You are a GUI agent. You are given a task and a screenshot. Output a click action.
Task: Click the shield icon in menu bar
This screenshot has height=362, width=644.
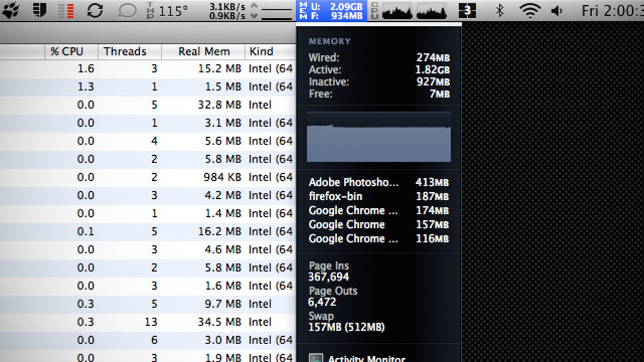pos(39,10)
